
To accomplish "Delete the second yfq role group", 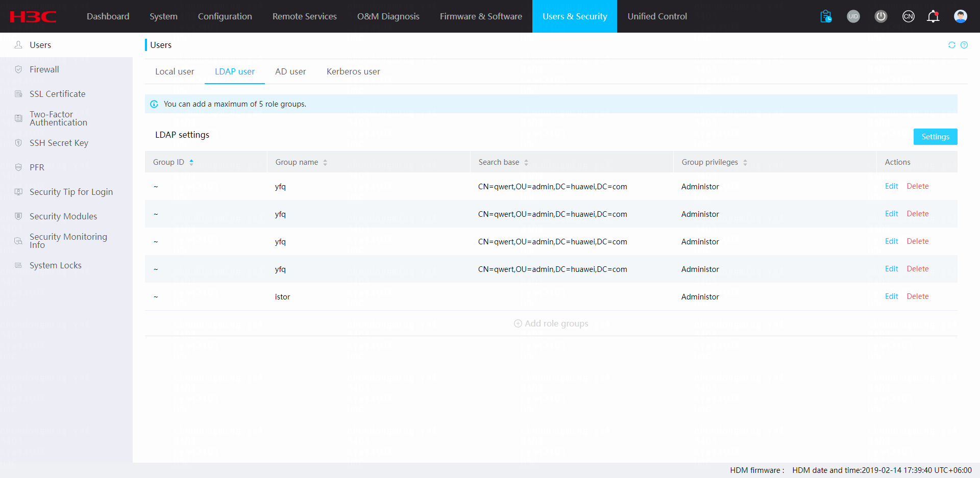I will (x=918, y=214).
